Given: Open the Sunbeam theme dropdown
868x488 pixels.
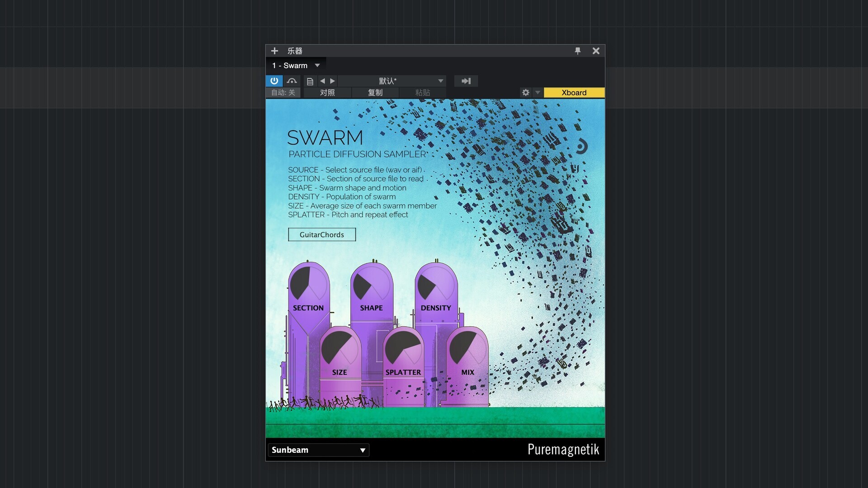Looking at the screenshot, I should (318, 450).
